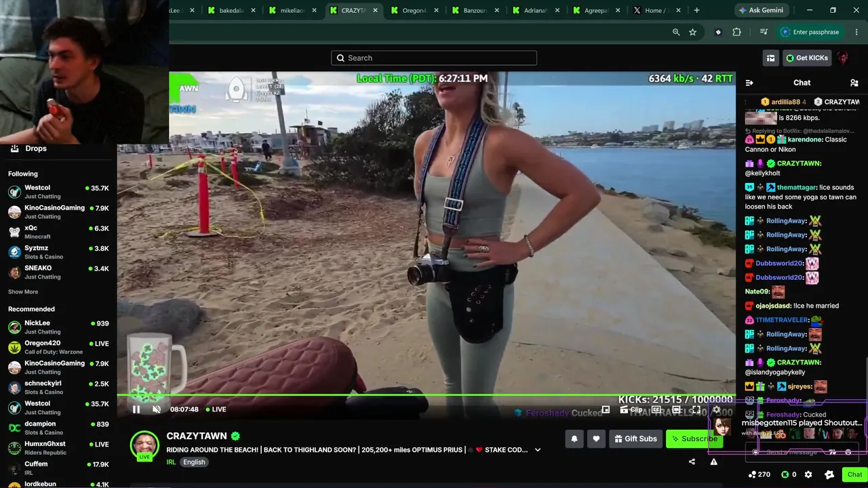Open Chrome Extensions puzzle icon
Image resolution: width=868 pixels, height=488 pixels.
737,32
